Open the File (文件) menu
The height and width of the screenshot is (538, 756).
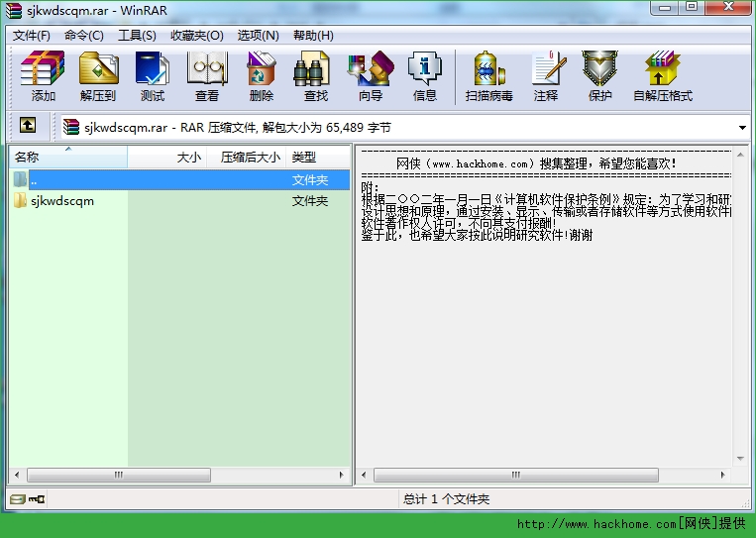coord(32,36)
